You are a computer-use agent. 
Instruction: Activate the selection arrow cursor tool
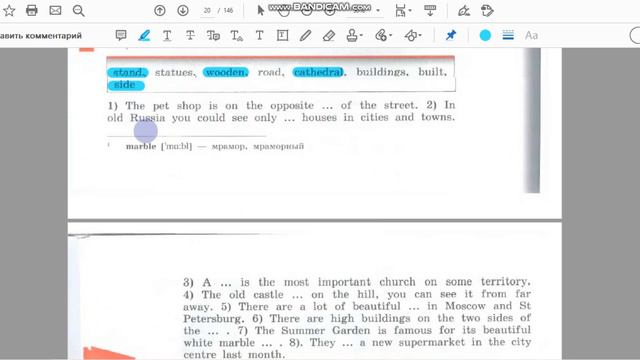point(261,11)
